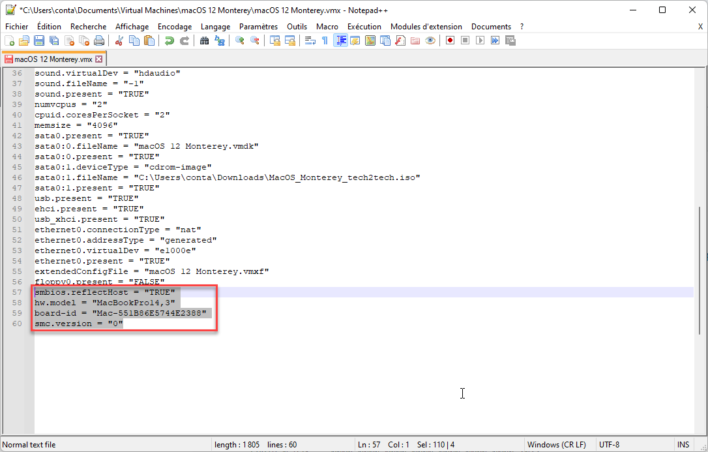
Task: Save the file using the floppy icon
Action: (x=39, y=41)
